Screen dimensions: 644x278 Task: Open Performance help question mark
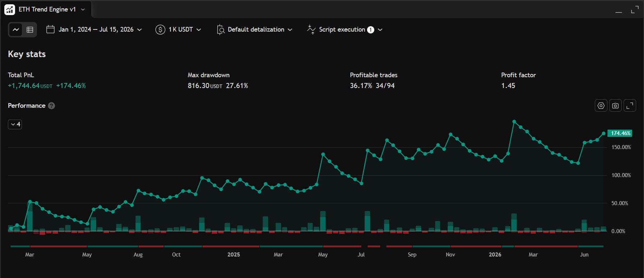pos(51,106)
